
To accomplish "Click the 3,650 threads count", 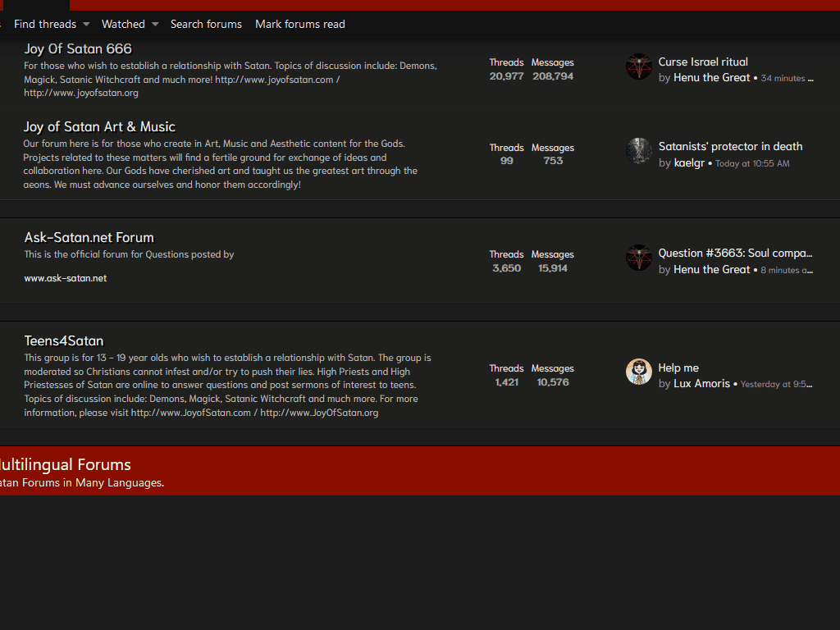I will pos(506,268).
